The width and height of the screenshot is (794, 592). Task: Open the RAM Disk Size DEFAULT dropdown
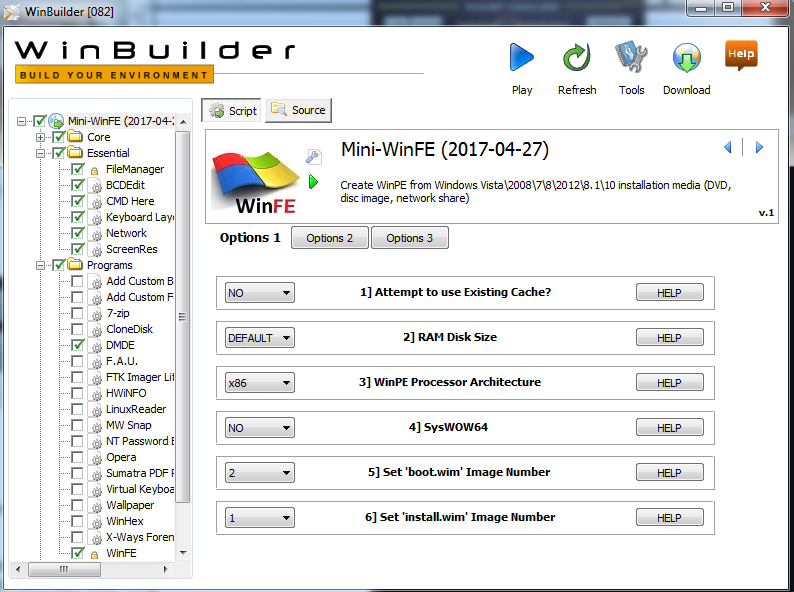(260, 338)
